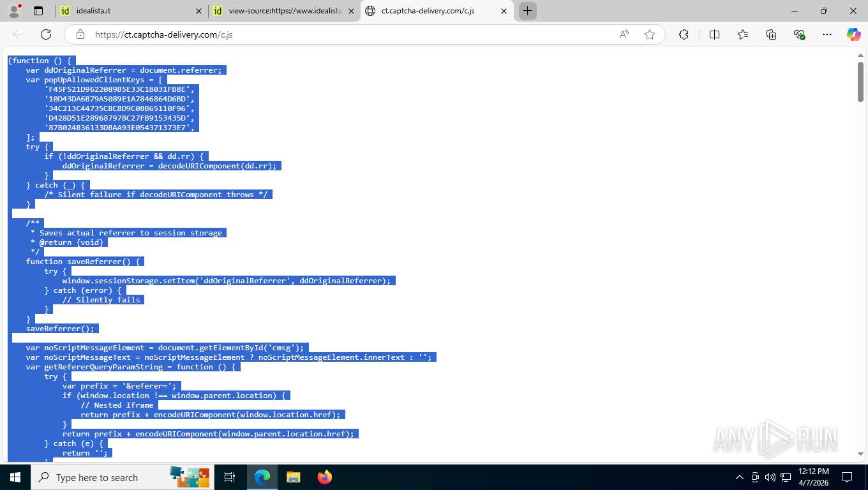Click the 'saveReferrer();' code line
This screenshot has height=490, width=868.
point(60,329)
